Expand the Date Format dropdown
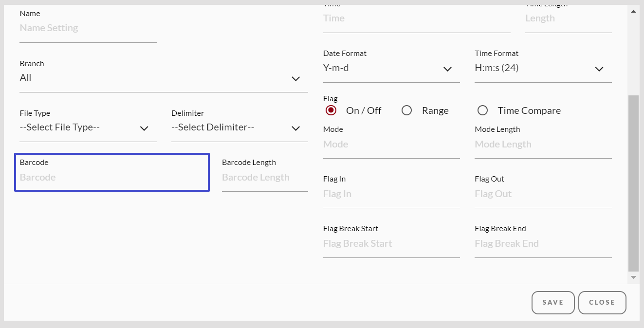This screenshot has width=644, height=328. 391,68
